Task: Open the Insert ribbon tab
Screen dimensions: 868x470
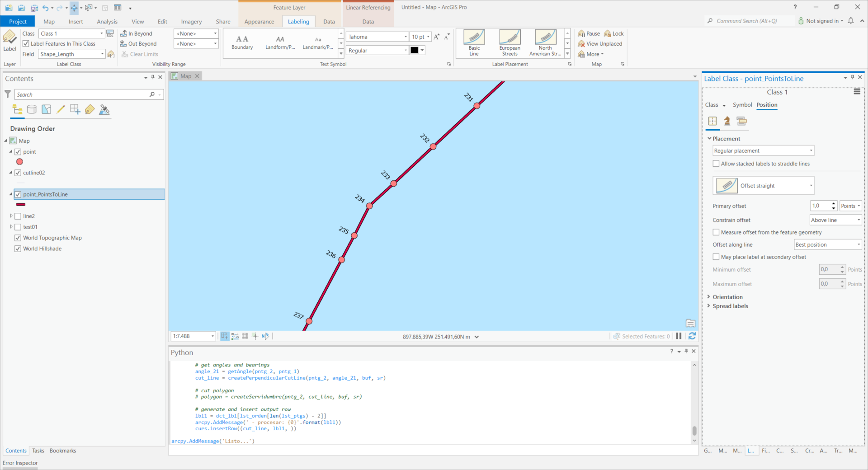Action: [75, 21]
